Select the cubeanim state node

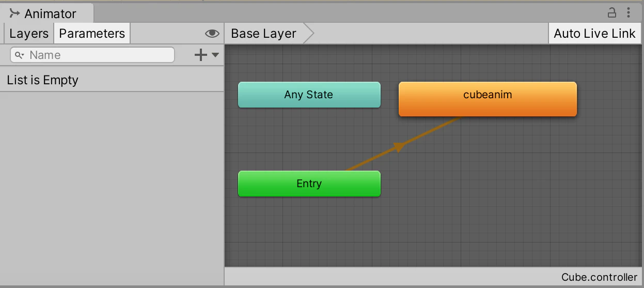(x=488, y=99)
